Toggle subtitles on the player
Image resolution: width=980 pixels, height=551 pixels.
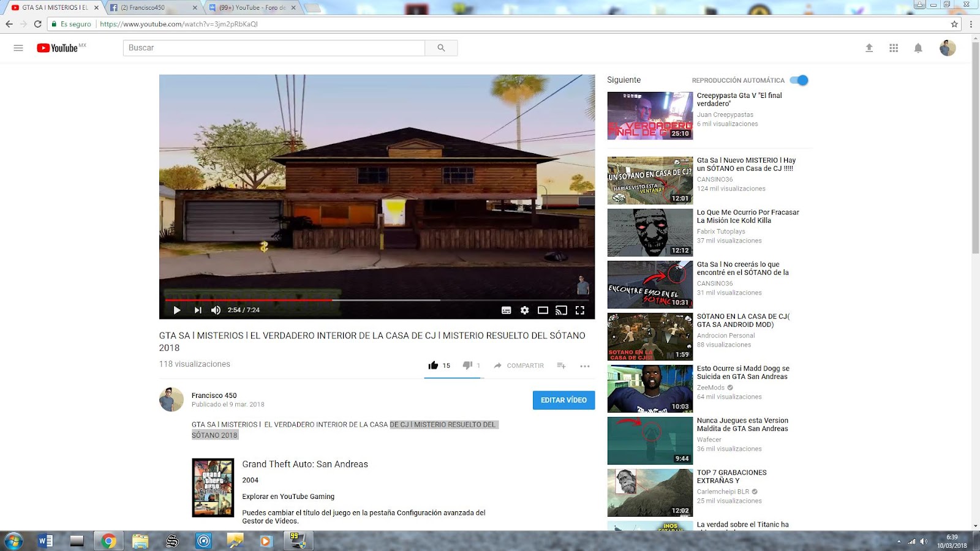click(507, 310)
